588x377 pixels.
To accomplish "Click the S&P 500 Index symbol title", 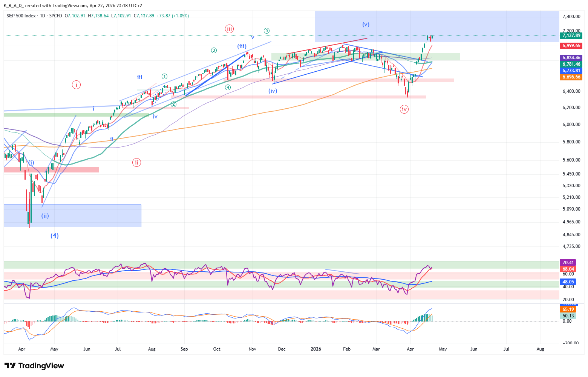I will pos(21,16).
